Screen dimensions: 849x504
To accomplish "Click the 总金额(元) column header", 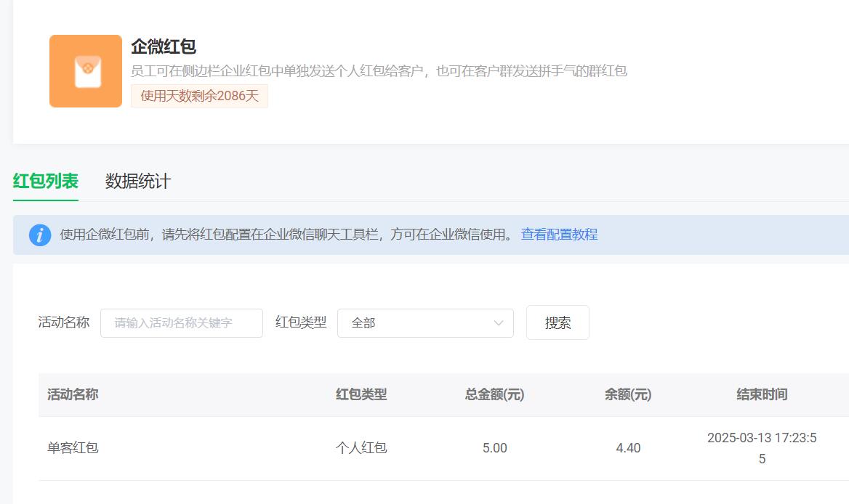I will click(x=494, y=394).
